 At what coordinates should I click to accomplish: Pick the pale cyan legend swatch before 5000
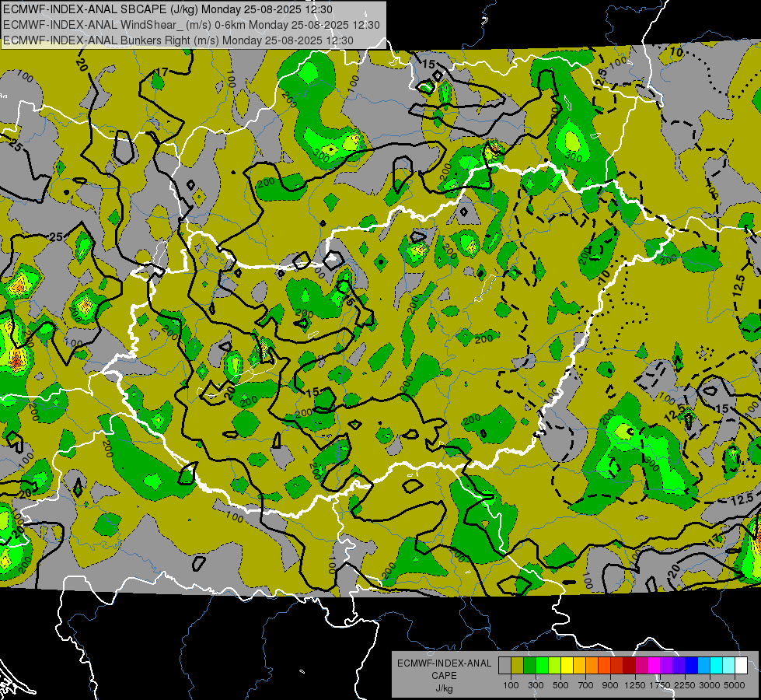[x=729, y=666]
